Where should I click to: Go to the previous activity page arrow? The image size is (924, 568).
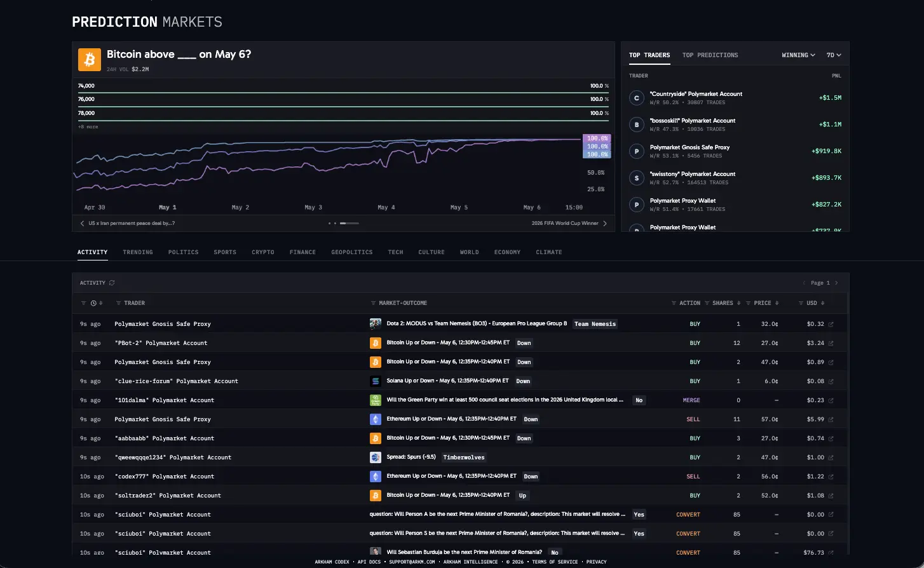point(805,283)
